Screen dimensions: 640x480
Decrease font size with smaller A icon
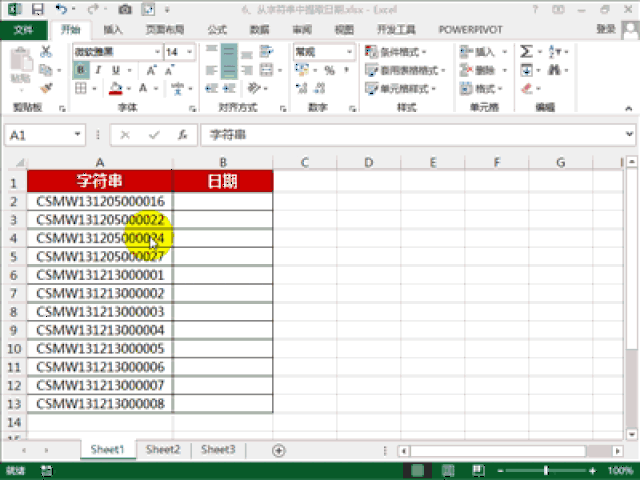(169, 70)
